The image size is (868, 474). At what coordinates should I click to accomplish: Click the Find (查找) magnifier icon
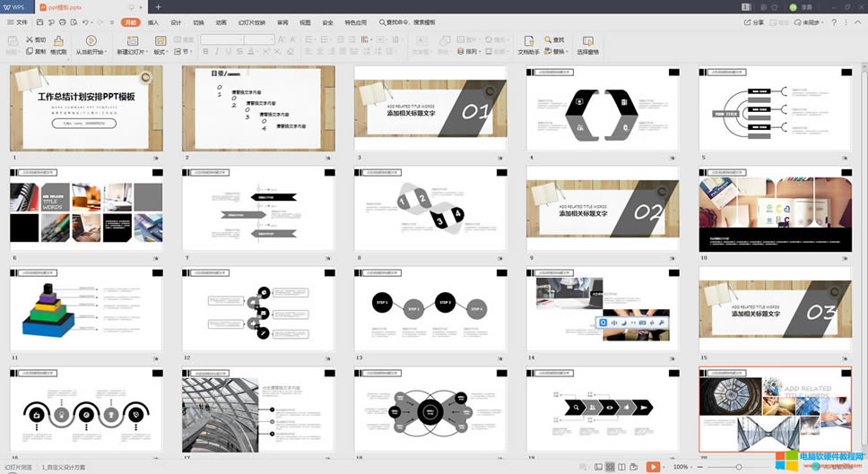[547, 39]
